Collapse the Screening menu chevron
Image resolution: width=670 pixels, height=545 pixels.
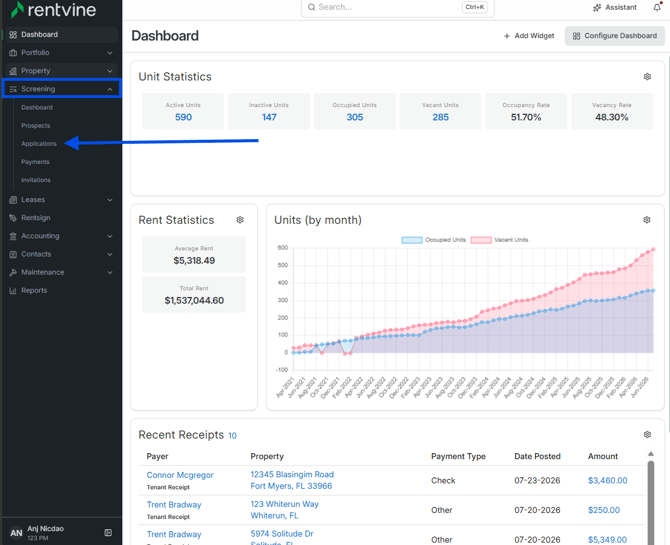click(110, 89)
